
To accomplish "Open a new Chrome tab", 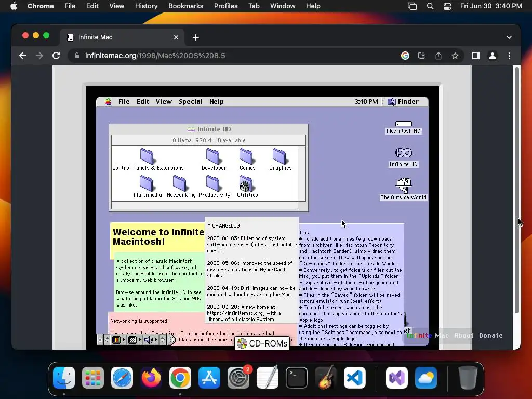I will click(x=196, y=37).
